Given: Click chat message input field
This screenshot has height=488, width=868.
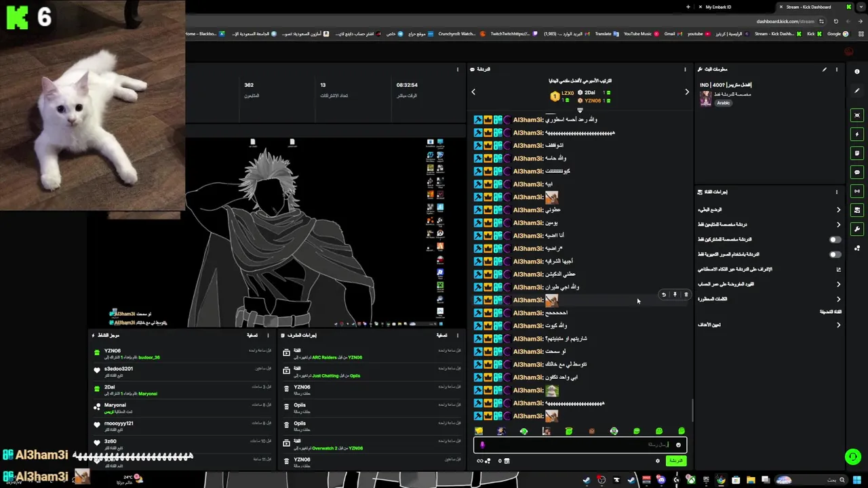Looking at the screenshot, I should tap(580, 445).
